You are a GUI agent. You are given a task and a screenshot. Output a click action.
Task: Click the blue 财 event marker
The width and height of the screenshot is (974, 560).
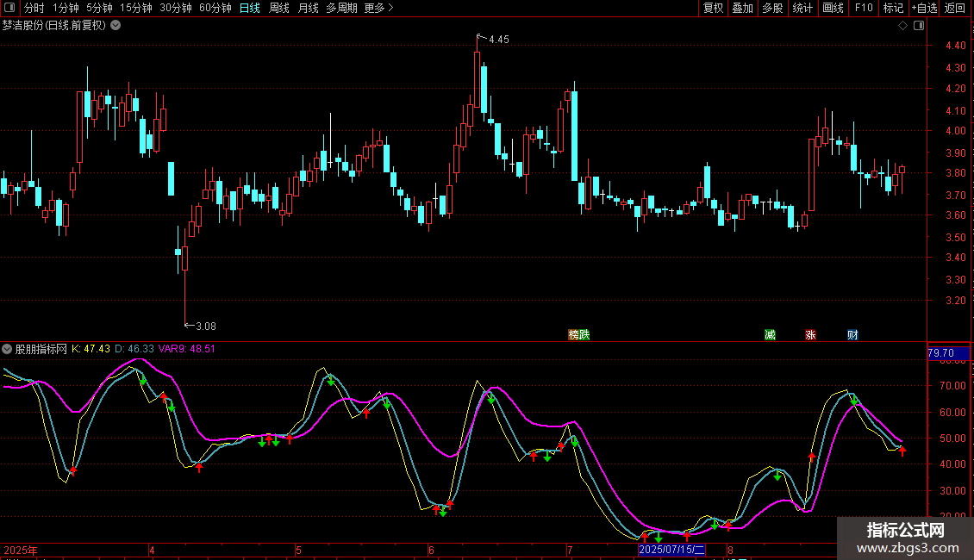tap(852, 334)
